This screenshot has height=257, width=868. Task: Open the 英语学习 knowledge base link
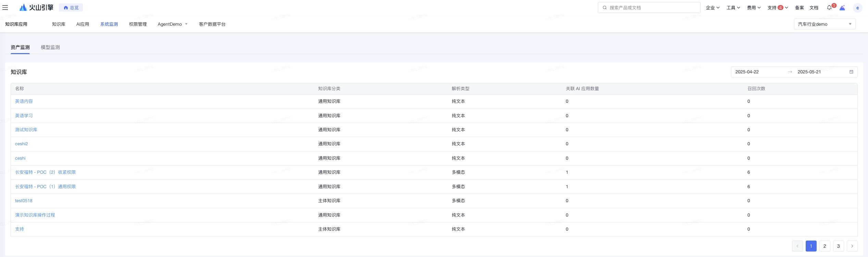[24, 115]
